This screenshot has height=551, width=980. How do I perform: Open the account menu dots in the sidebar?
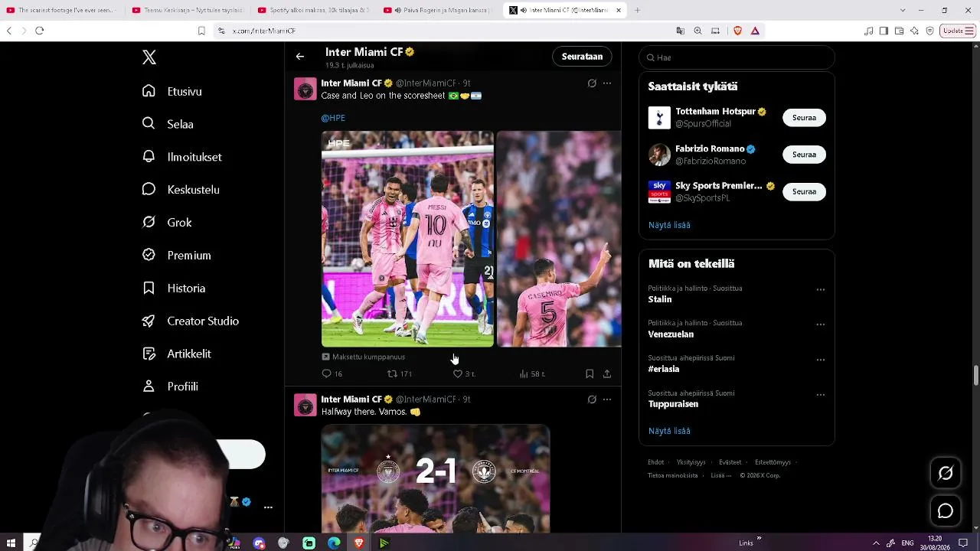pyautogui.click(x=268, y=507)
